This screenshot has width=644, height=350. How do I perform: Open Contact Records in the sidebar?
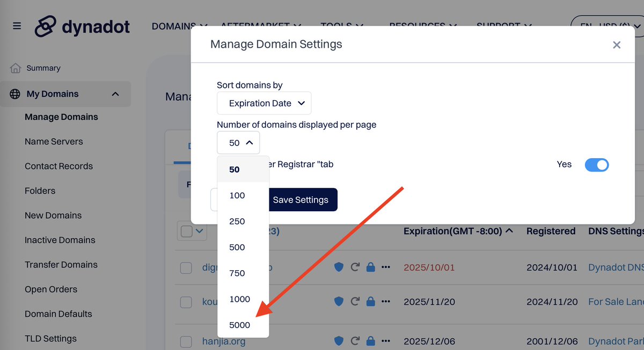(58, 166)
